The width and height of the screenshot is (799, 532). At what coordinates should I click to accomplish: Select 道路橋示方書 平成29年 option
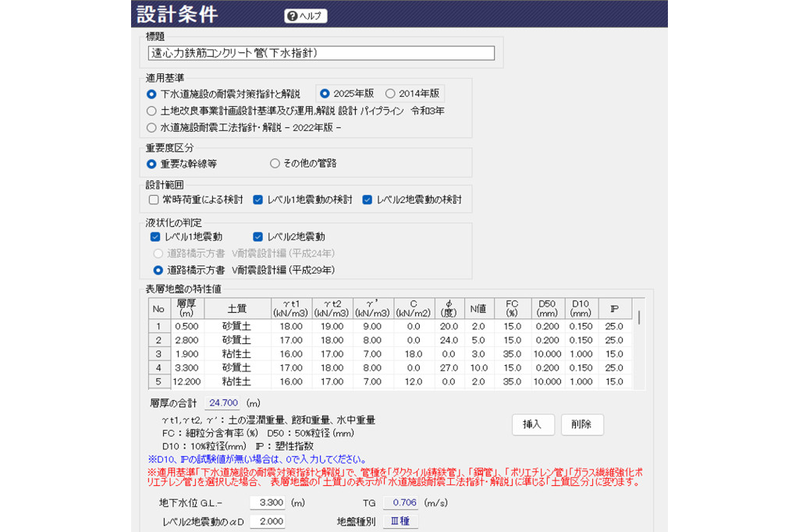158,270
